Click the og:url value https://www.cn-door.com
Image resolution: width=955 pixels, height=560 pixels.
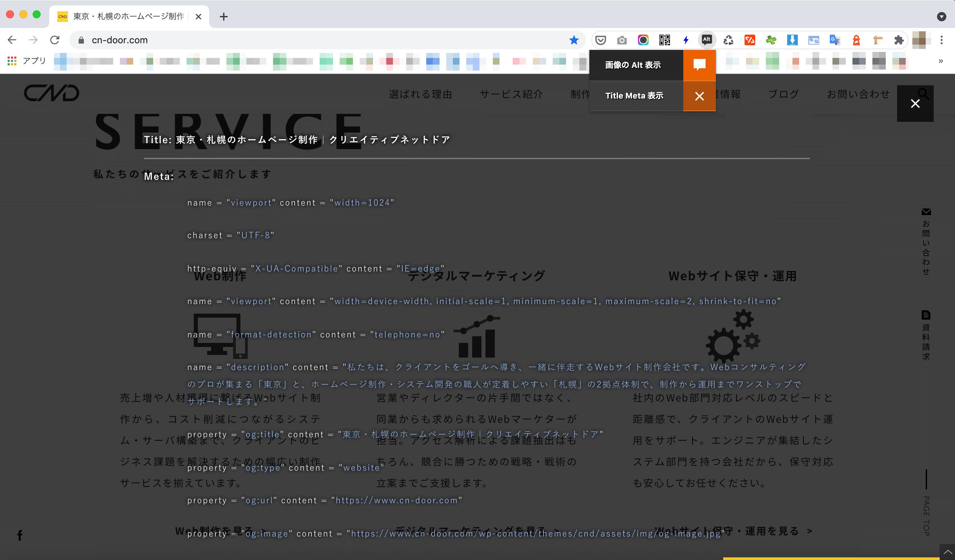397,500
